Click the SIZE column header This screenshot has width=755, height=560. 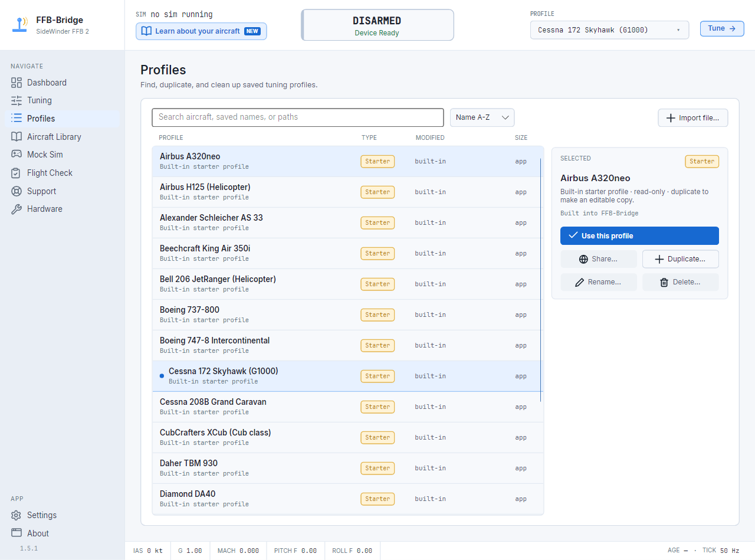pyautogui.click(x=521, y=138)
